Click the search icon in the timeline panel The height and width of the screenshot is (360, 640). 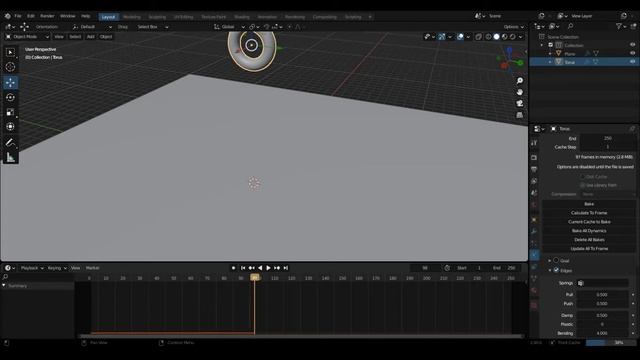(5, 277)
